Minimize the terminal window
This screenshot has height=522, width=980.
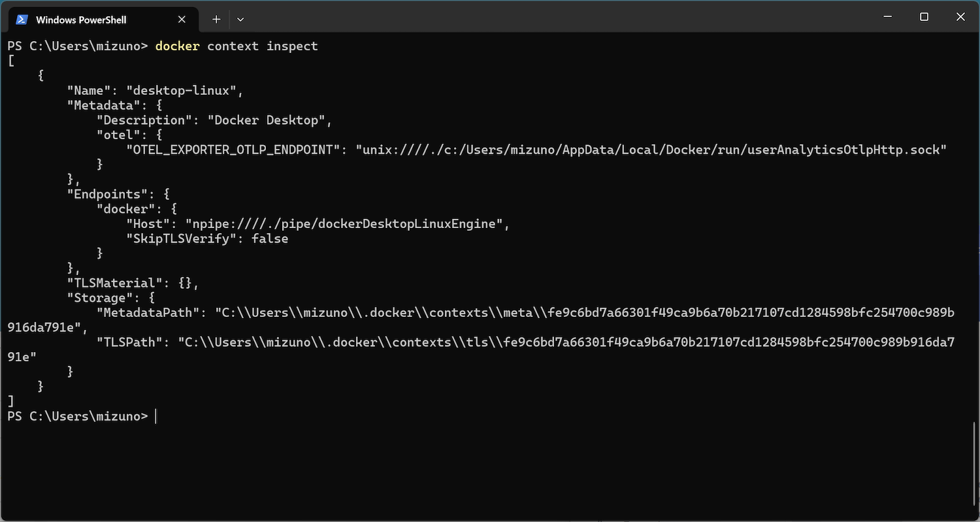[x=887, y=17]
